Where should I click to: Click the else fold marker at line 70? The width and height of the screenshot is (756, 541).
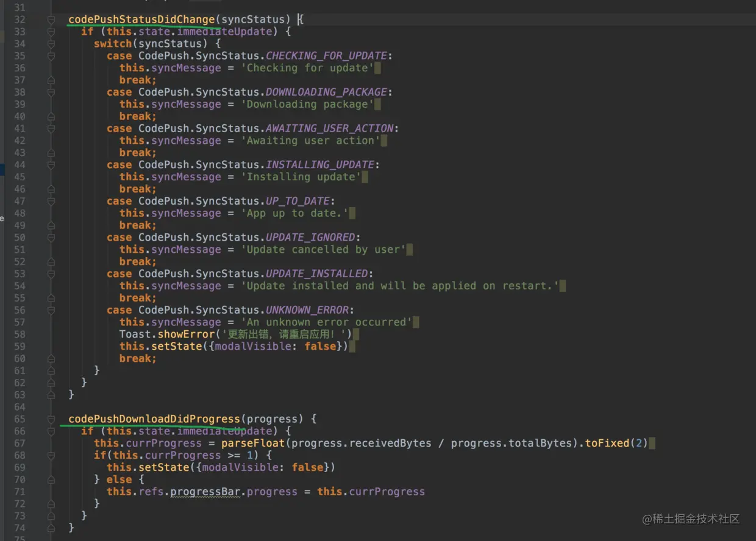pos(51,479)
